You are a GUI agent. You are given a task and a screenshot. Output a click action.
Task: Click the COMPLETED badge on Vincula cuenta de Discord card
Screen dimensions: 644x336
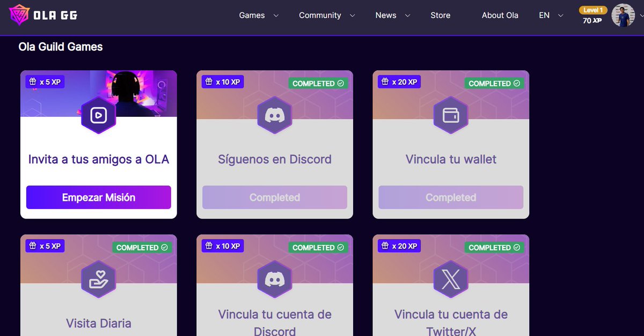[318, 248]
